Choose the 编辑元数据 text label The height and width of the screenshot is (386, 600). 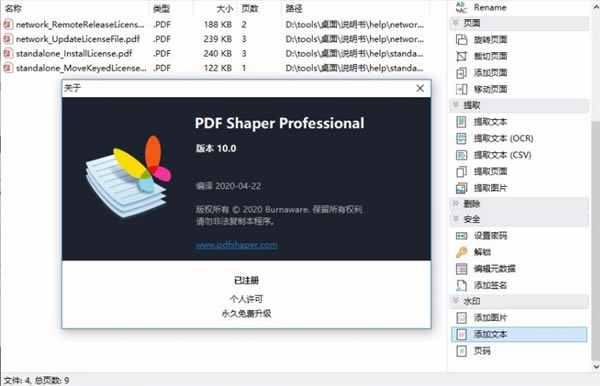(495, 269)
